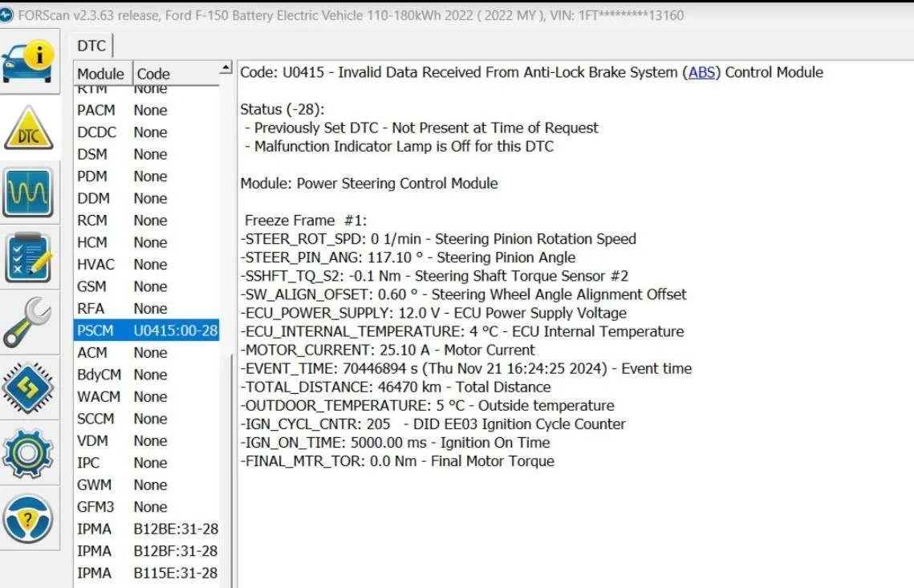Select the GWM module row

[x=146, y=485]
